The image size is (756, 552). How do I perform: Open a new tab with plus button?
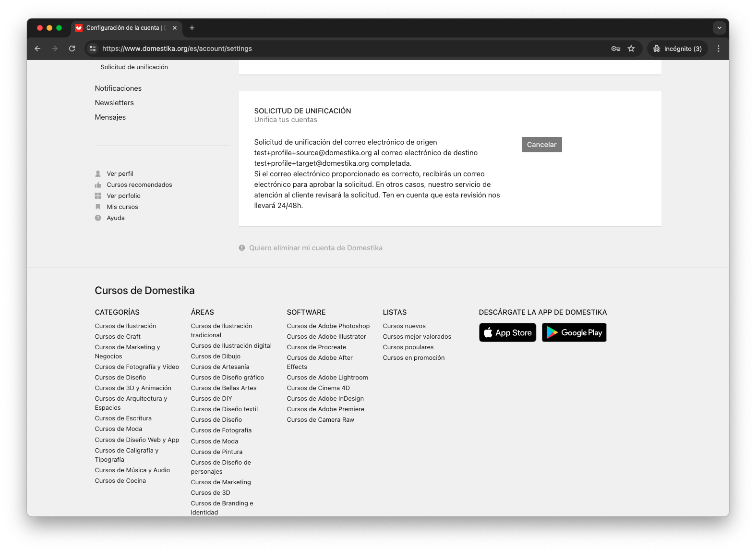pos(192,28)
